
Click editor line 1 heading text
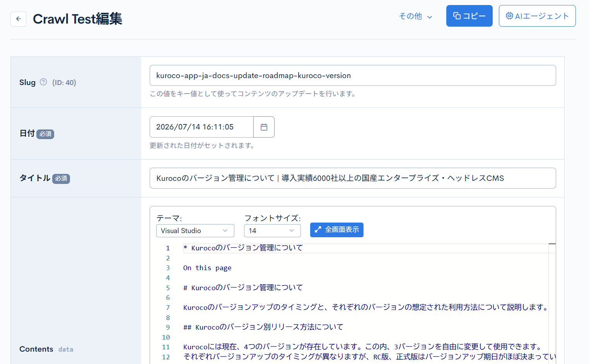tap(243, 248)
